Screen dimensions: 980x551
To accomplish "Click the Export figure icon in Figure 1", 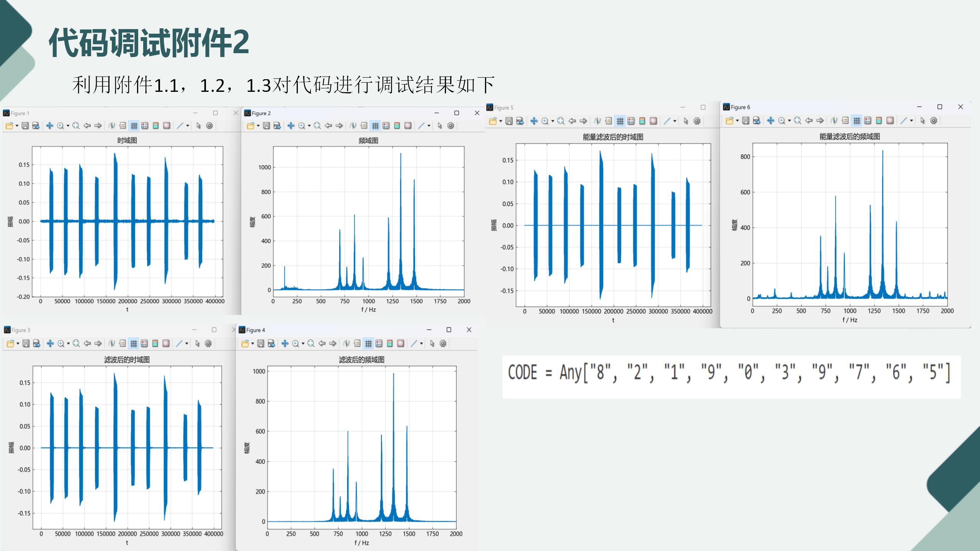I will (x=36, y=126).
